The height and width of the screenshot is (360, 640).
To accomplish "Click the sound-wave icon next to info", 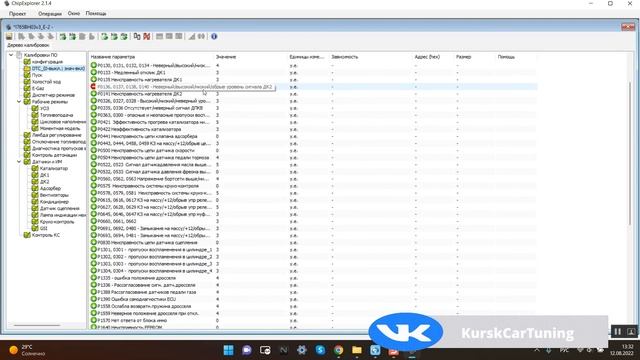I will (x=201, y=37).
